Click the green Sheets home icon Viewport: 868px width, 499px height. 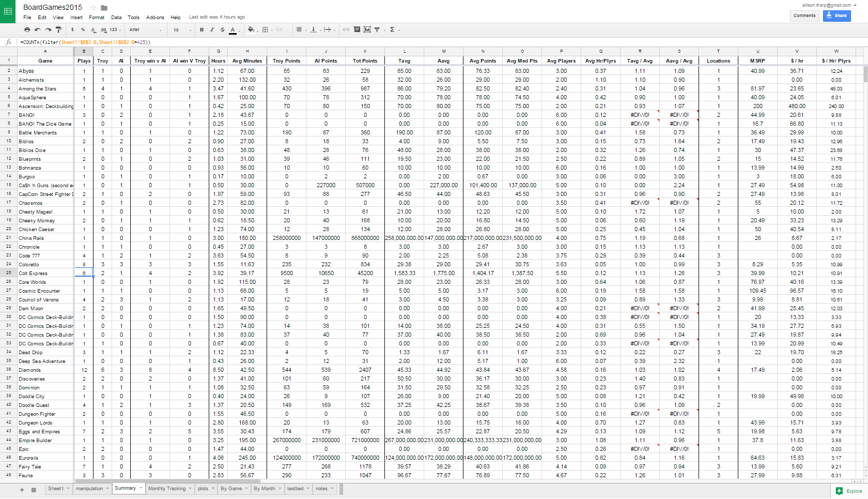click(8, 11)
